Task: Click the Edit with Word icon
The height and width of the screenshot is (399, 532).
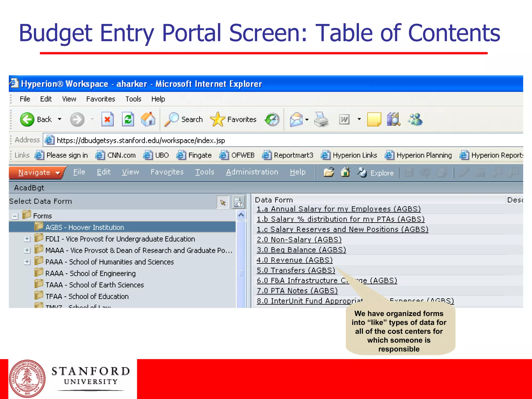Action: (344, 119)
